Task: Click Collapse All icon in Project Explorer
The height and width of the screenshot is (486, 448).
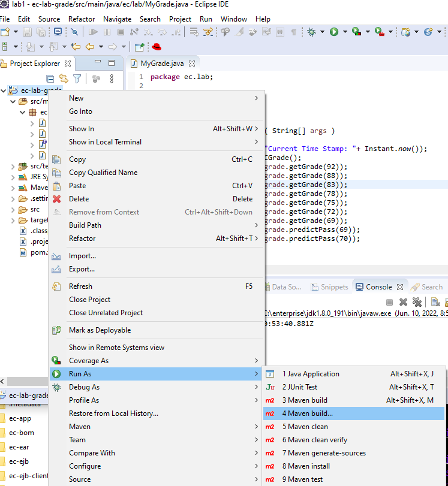Action: coord(50,79)
